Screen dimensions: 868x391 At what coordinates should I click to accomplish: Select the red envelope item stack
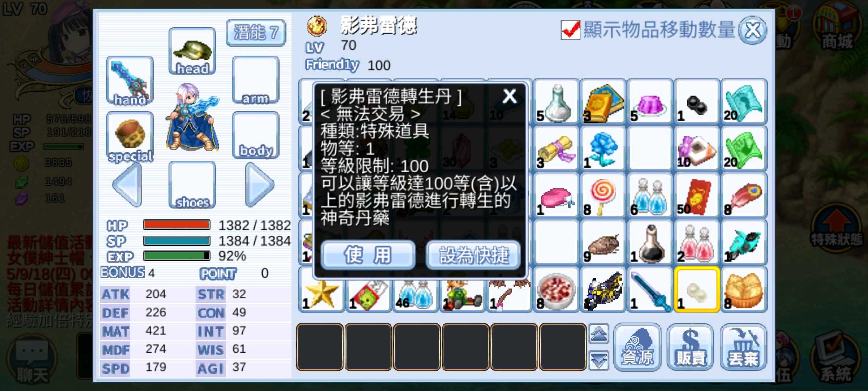pyautogui.click(x=697, y=196)
